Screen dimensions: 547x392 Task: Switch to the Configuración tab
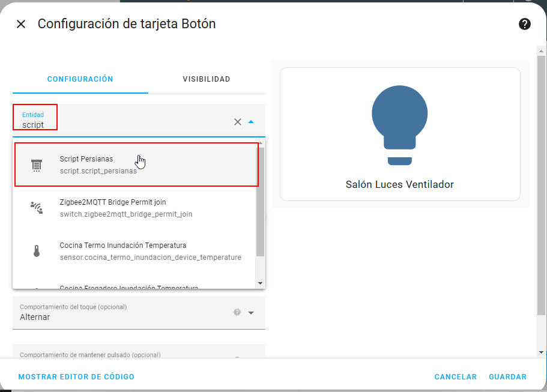(x=80, y=79)
